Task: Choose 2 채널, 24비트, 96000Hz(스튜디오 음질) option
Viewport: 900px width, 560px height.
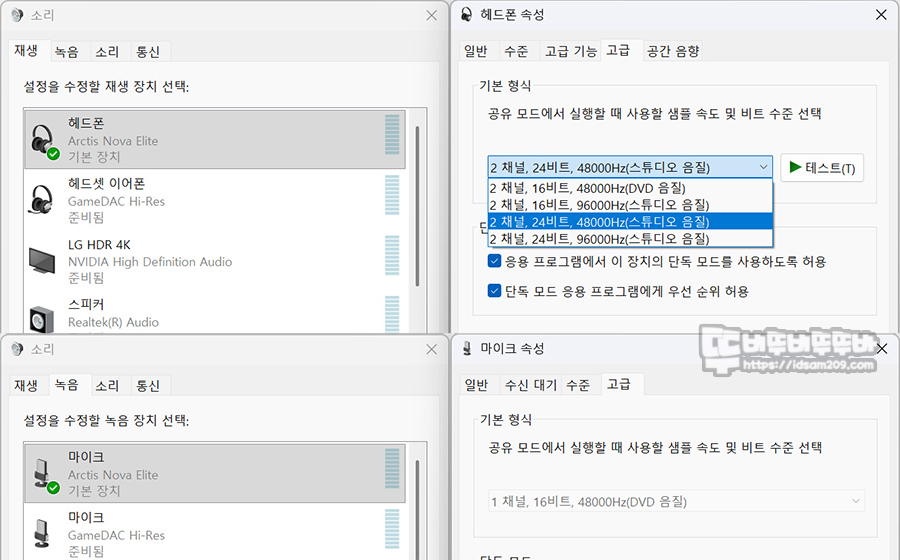Action: 630,238
